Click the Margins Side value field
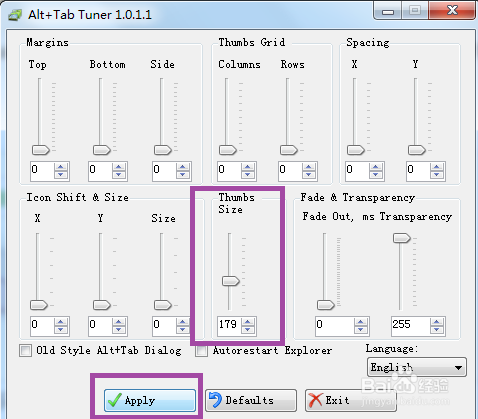Image resolution: width=478 pixels, height=419 pixels. click(164, 171)
